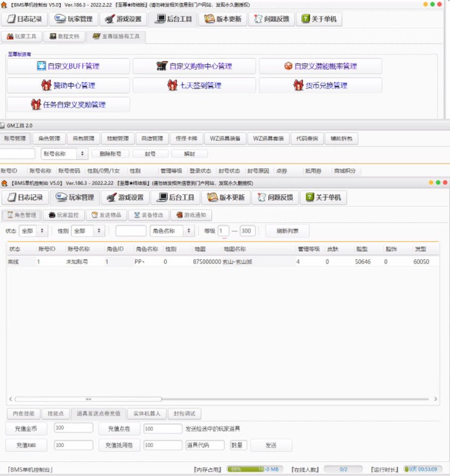Open 自定义购物中心管理
450x476 pixels.
point(194,66)
